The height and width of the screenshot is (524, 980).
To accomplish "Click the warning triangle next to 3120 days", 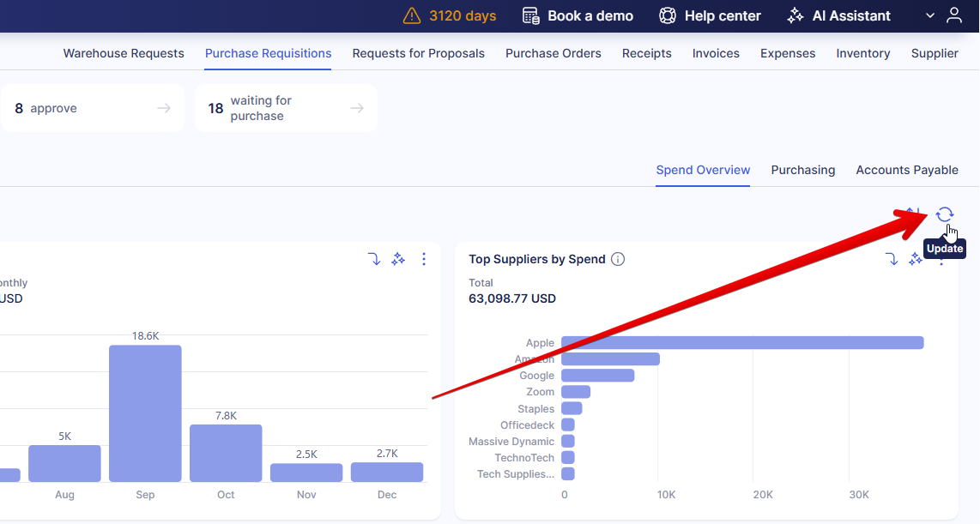I will (x=412, y=15).
